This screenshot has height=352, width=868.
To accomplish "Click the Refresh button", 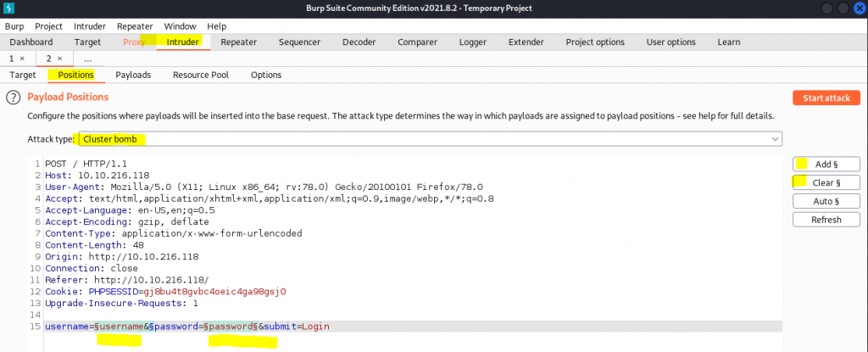I will click(x=826, y=220).
